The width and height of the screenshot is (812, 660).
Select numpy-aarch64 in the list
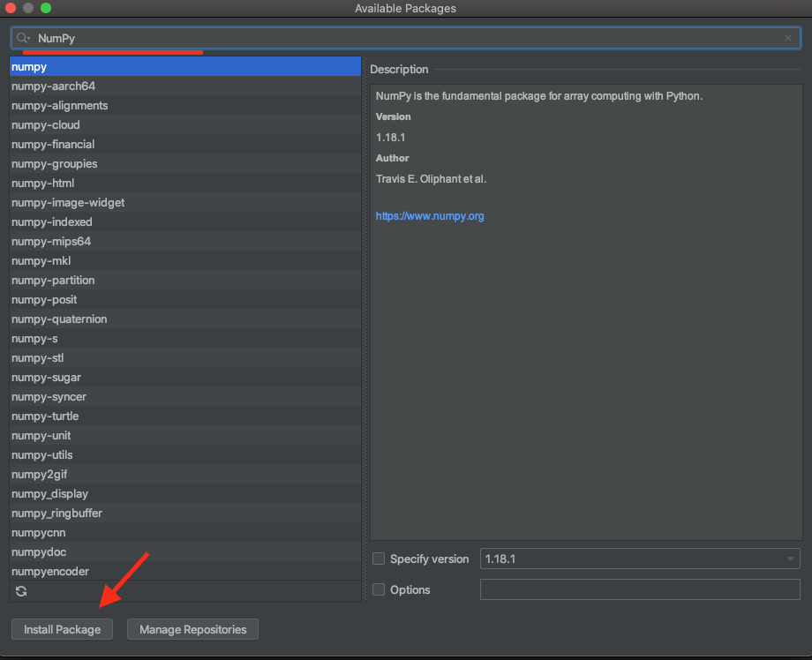[x=185, y=86]
